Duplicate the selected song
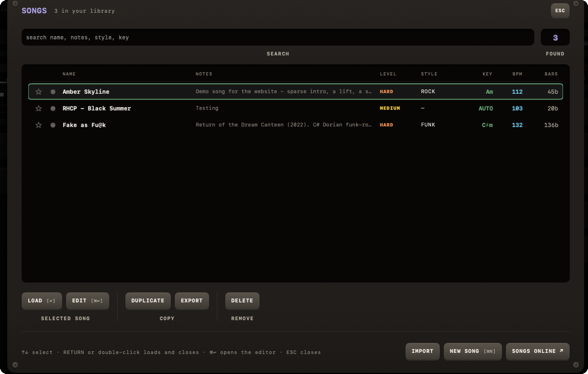The image size is (588, 374). tap(148, 301)
